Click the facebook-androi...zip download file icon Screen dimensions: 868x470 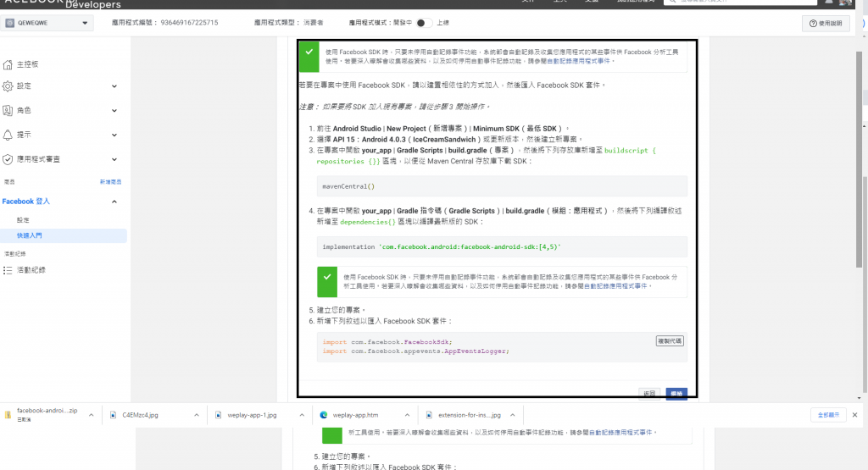[8, 415]
